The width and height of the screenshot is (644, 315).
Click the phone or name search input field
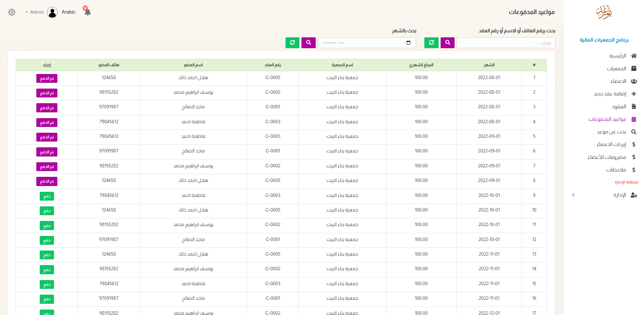pos(505,43)
